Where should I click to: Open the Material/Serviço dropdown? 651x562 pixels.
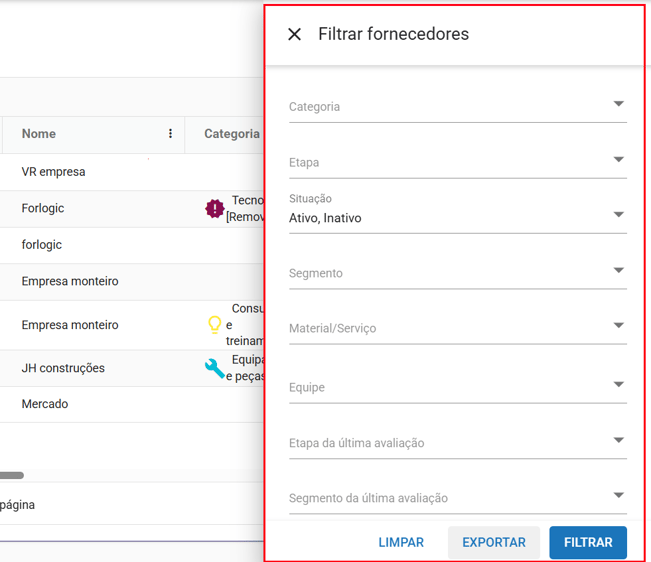(x=457, y=328)
